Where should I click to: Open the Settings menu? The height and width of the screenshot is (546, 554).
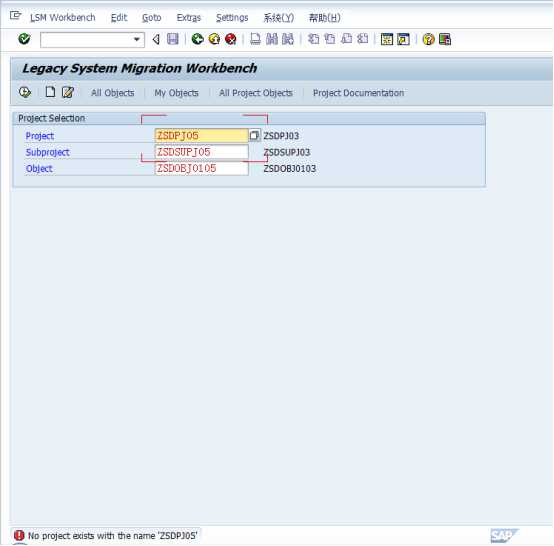coord(232,17)
